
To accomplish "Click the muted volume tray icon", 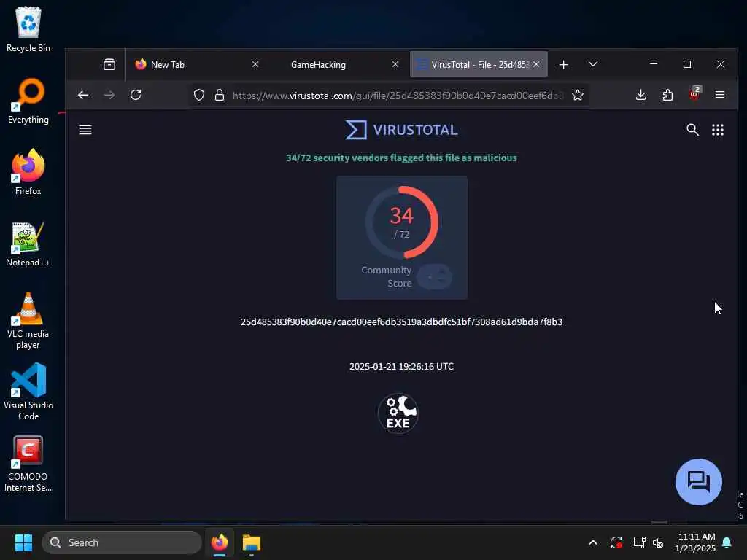I will pyautogui.click(x=659, y=542).
